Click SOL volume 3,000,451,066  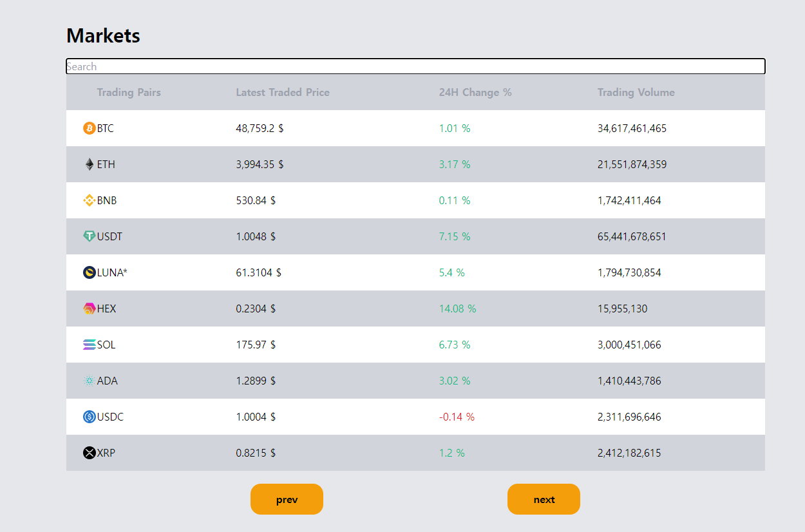pyautogui.click(x=629, y=345)
